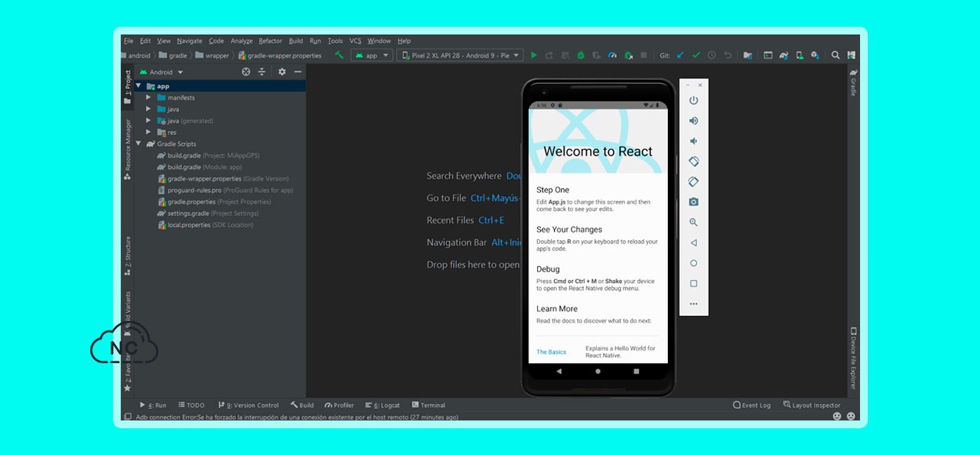Select proguard-rules.pro file
The image size is (980, 455).
[x=225, y=190]
